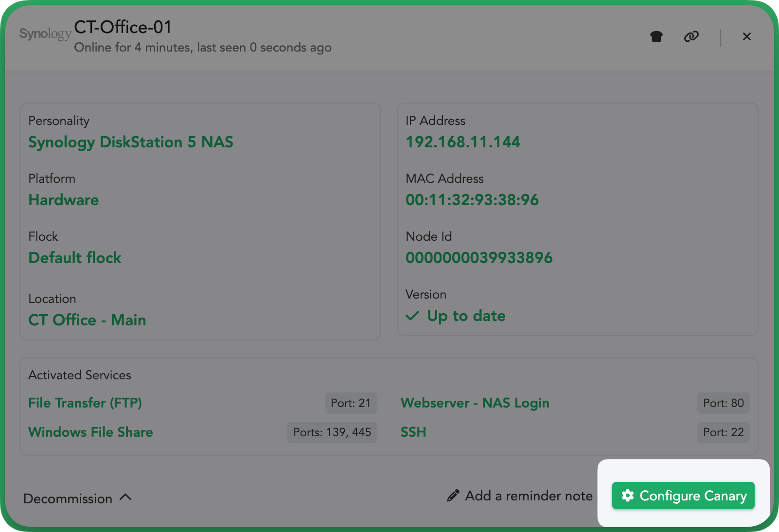The image size is (779, 532).
Task: Copy the device link via chain icon
Action: [691, 36]
